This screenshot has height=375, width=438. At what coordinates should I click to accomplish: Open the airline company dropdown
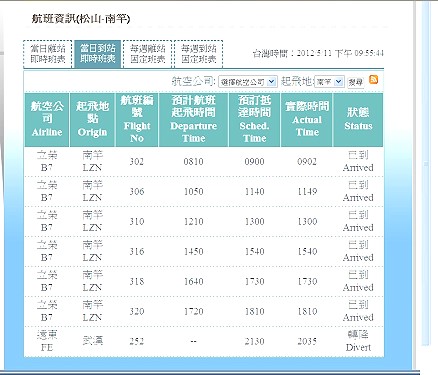click(x=248, y=82)
